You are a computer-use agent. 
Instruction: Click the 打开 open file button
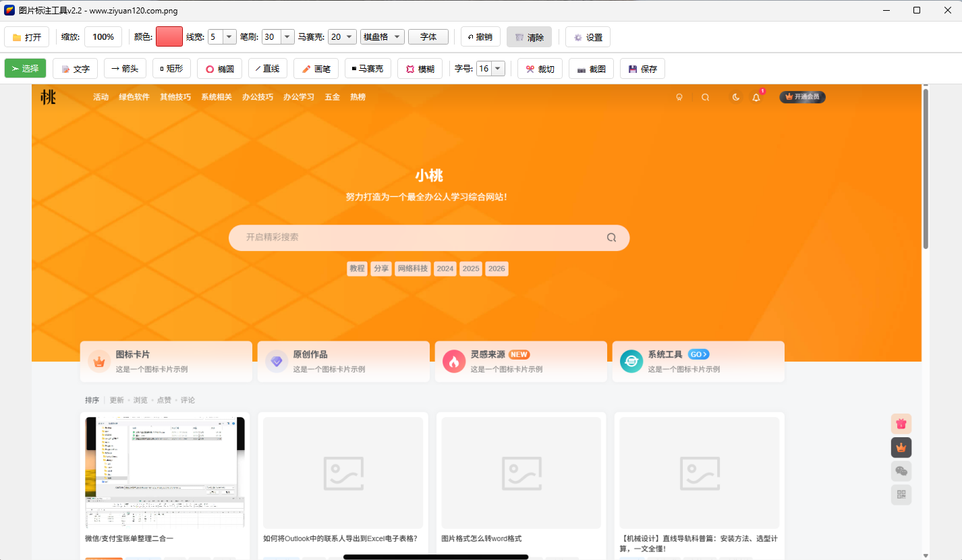(x=26, y=37)
